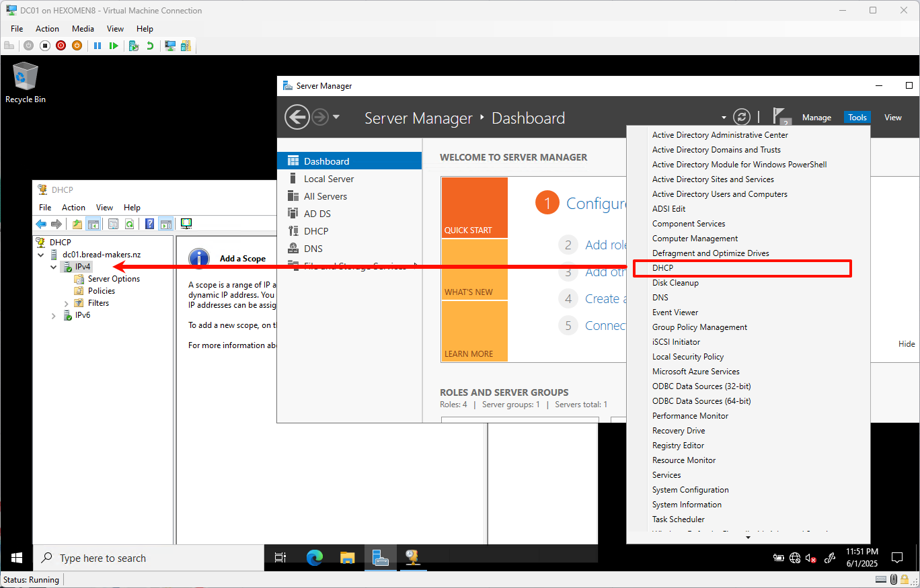This screenshot has width=920, height=588.
Task: Click the back arrow in the DHCP console toolbar
Action: (x=40, y=223)
